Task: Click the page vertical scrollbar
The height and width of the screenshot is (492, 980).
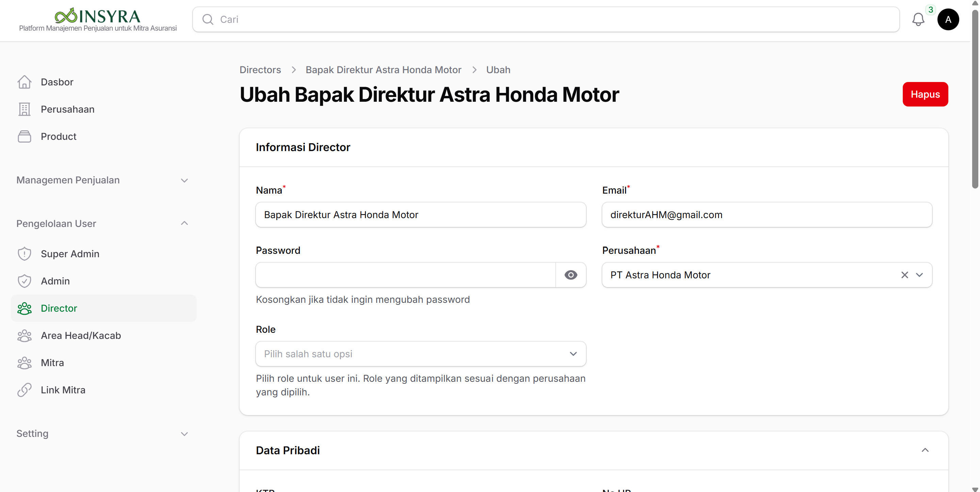Action: pyautogui.click(x=975, y=99)
